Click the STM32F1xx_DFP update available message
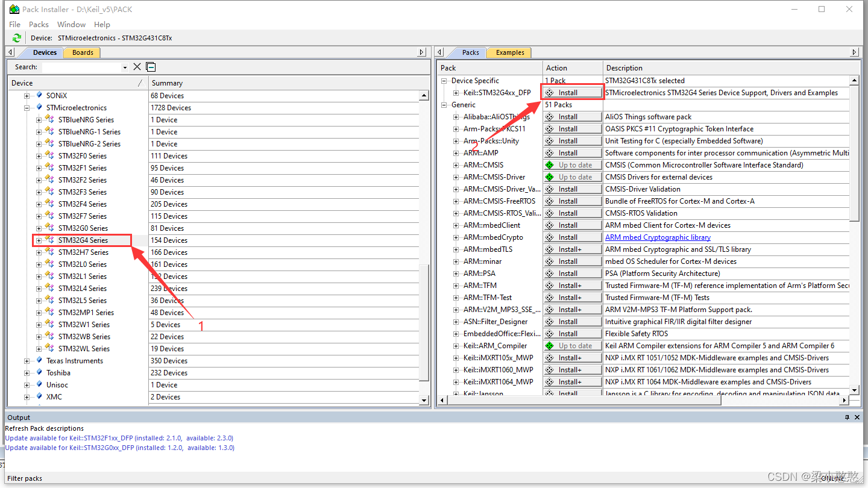 (119, 438)
